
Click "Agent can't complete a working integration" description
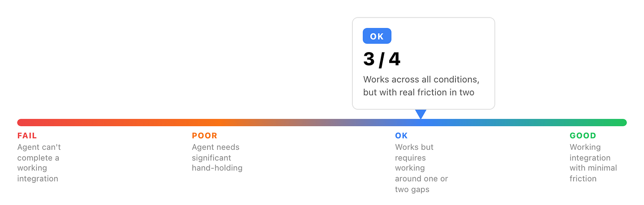tap(39, 163)
